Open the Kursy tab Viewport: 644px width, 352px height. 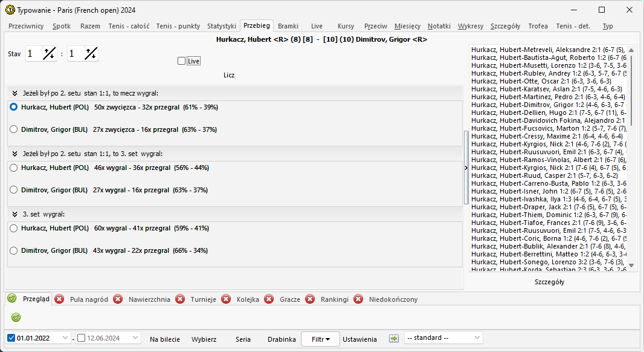tap(346, 26)
